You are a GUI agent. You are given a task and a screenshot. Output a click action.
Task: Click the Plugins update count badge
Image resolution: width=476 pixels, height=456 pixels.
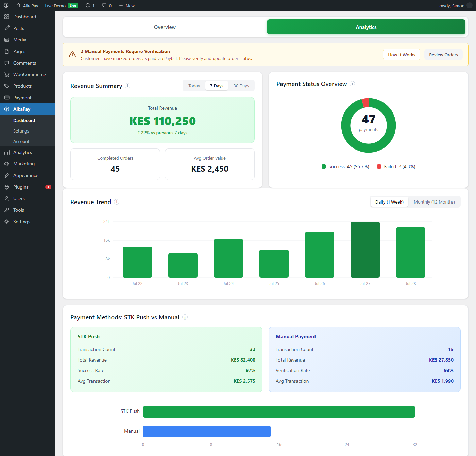[48, 187]
